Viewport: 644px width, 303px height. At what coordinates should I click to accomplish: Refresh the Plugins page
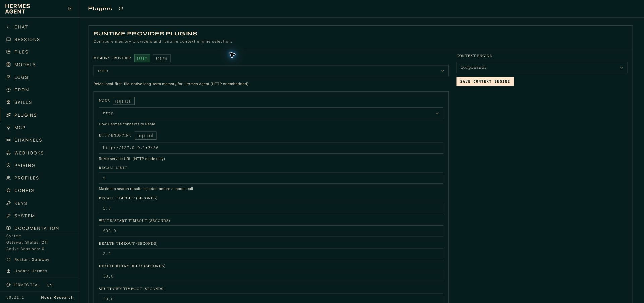point(121,9)
